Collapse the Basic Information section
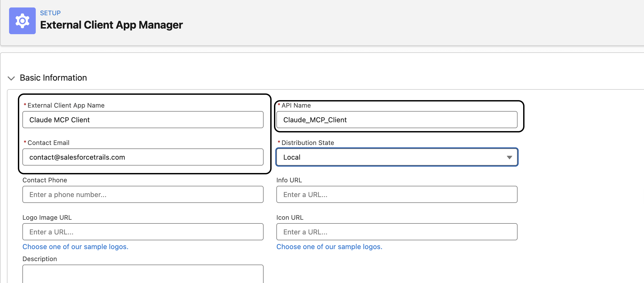This screenshot has width=644, height=283. pyautogui.click(x=11, y=78)
